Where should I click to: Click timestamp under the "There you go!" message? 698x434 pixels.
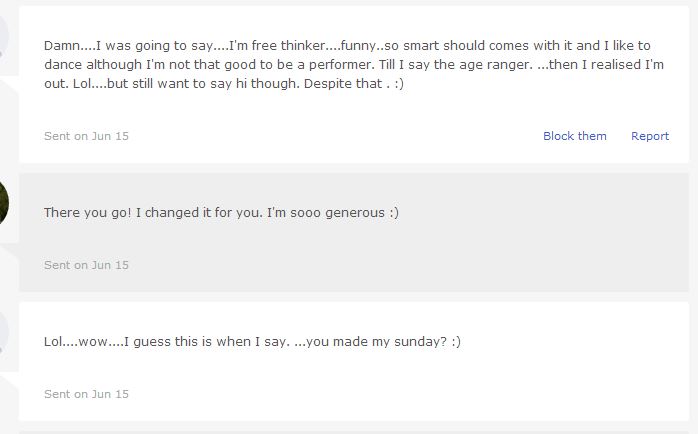(x=86, y=265)
